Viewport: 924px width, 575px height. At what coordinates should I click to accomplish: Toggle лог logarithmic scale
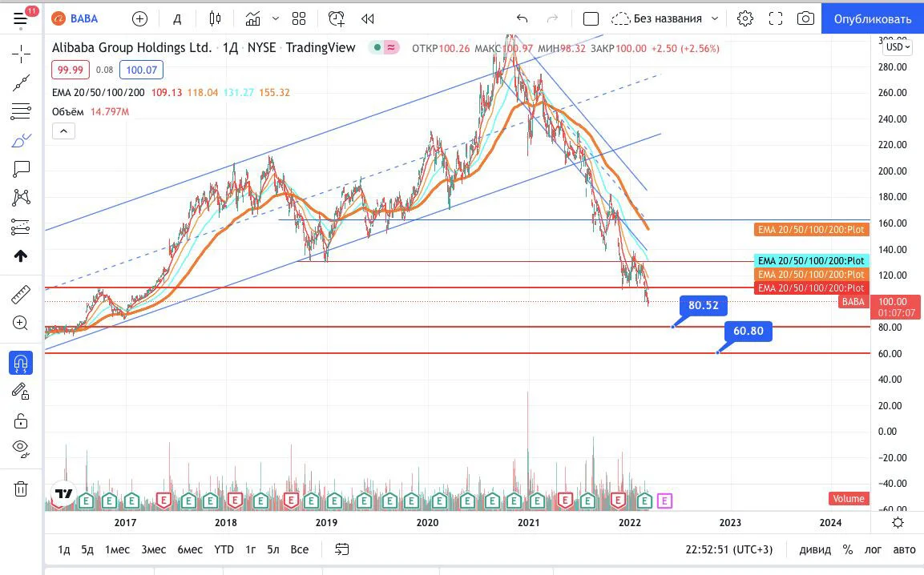pos(873,549)
